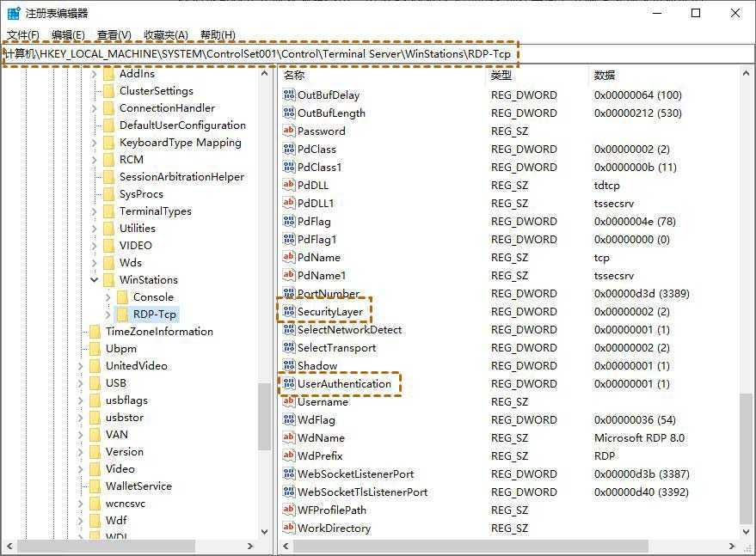
Task: Click the Shadow DWORD icon
Action: point(291,365)
